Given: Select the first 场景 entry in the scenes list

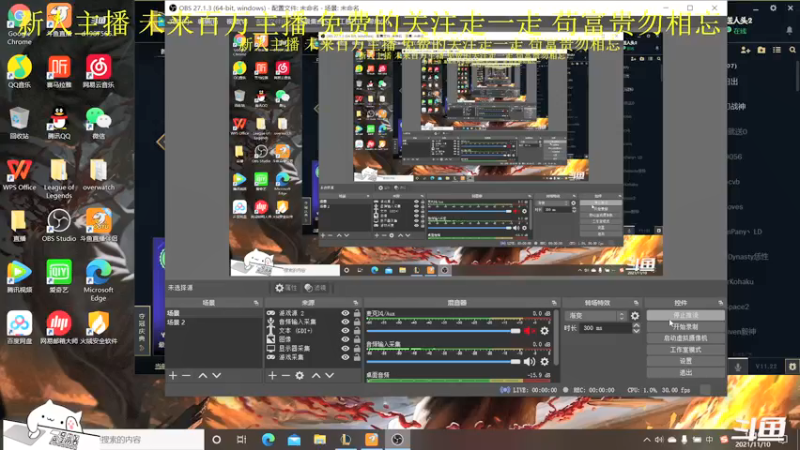Looking at the screenshot, I should 214,313.
